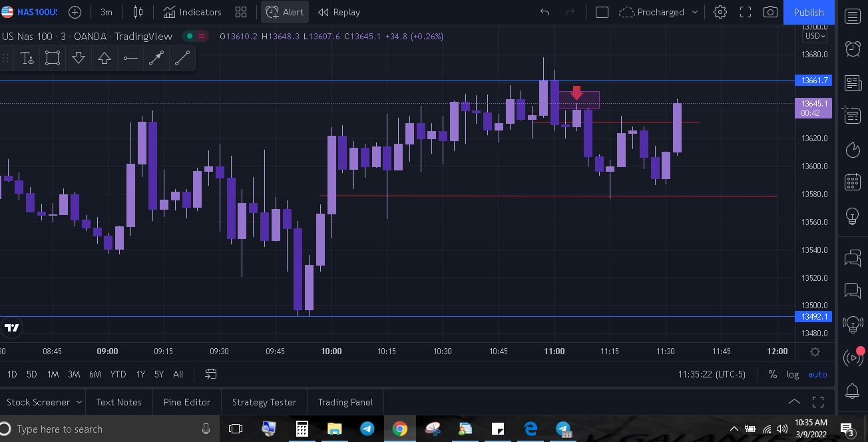Open time axis settings gear at bottom right
Screen dimensions: 868x442
[x=815, y=351]
